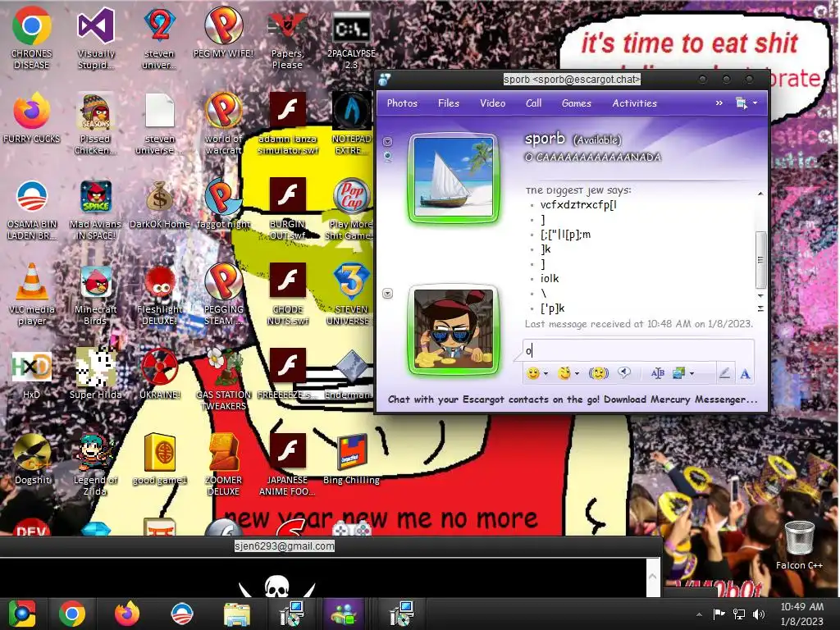Select the Enderman desktop icon
The width and height of the screenshot is (840, 630).
351,374
